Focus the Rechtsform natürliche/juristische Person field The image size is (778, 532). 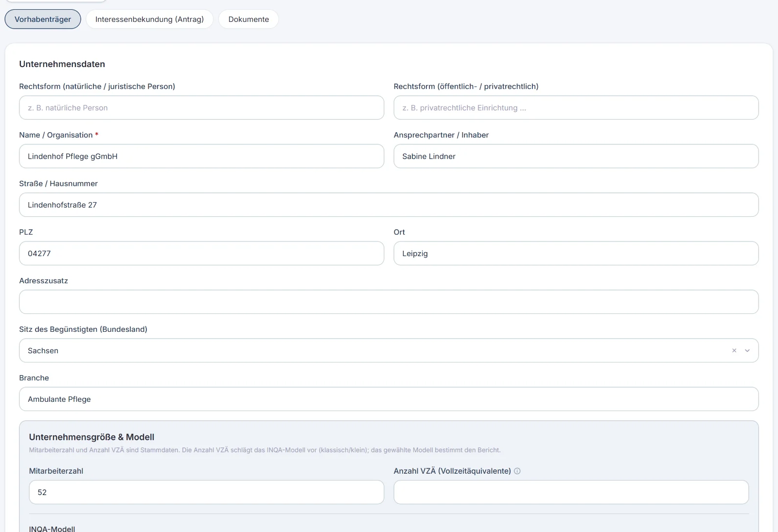point(201,107)
